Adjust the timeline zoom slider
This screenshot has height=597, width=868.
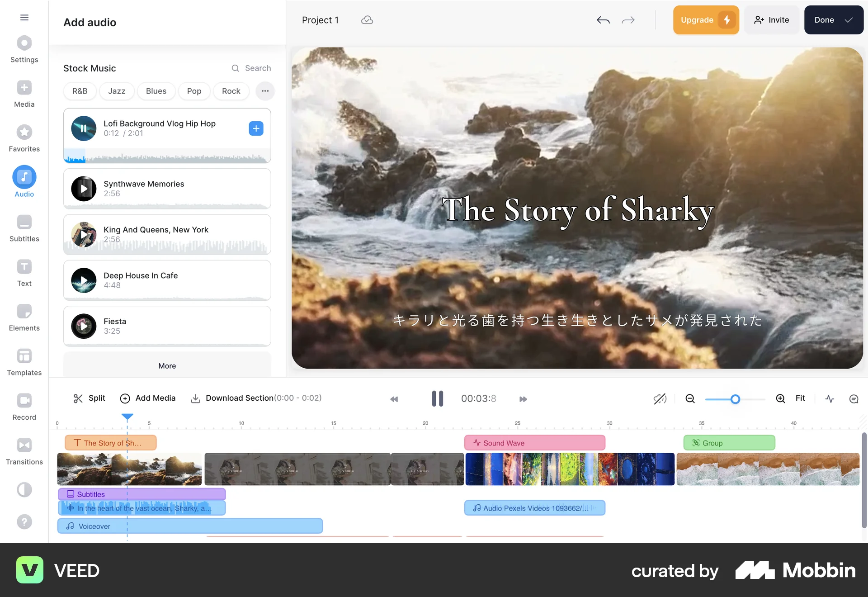735,399
